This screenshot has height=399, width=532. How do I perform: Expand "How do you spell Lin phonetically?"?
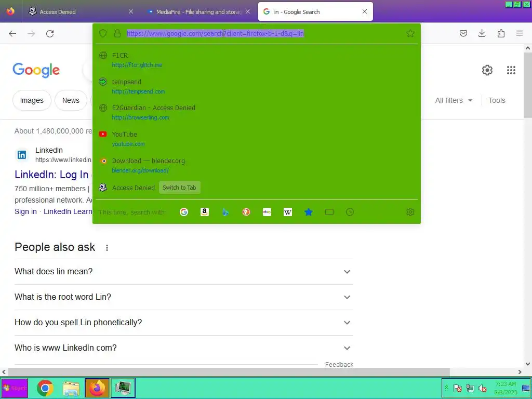tap(184, 323)
